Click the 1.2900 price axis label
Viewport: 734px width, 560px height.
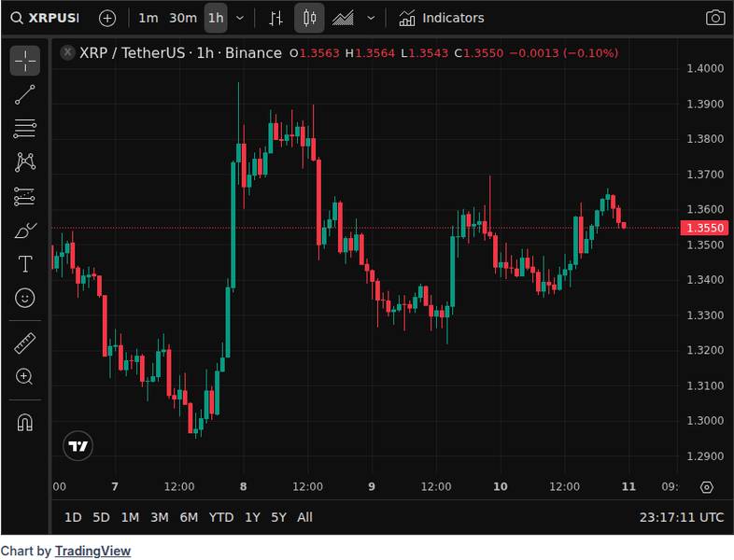705,456
